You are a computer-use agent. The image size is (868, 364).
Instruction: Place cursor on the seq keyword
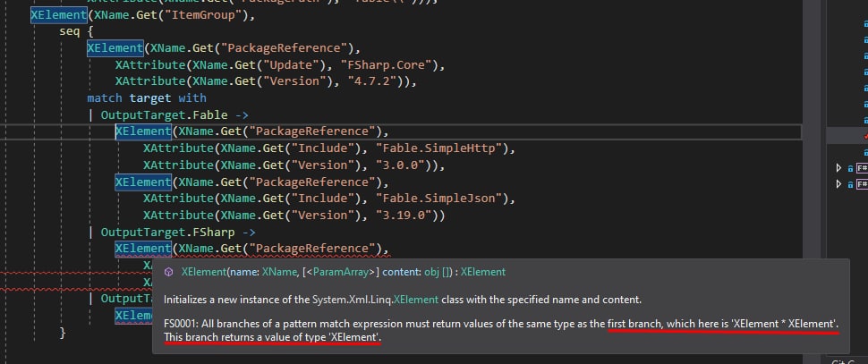click(70, 31)
